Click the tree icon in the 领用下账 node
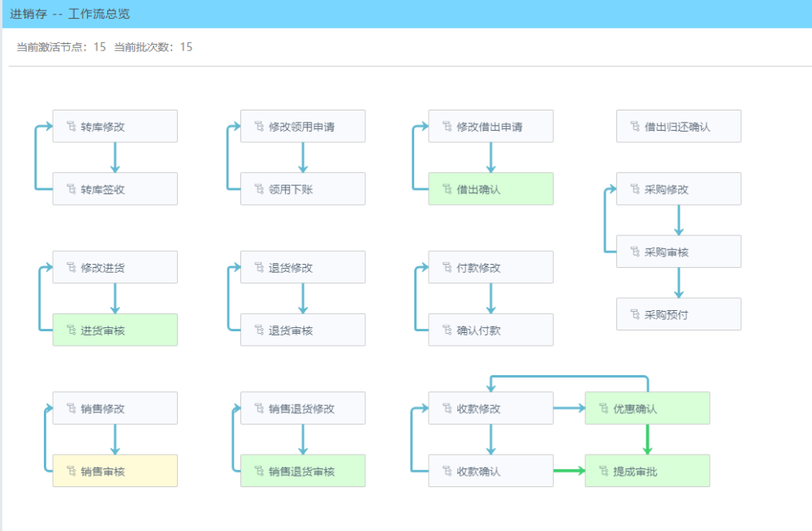This screenshot has height=531, width=812. click(x=260, y=188)
